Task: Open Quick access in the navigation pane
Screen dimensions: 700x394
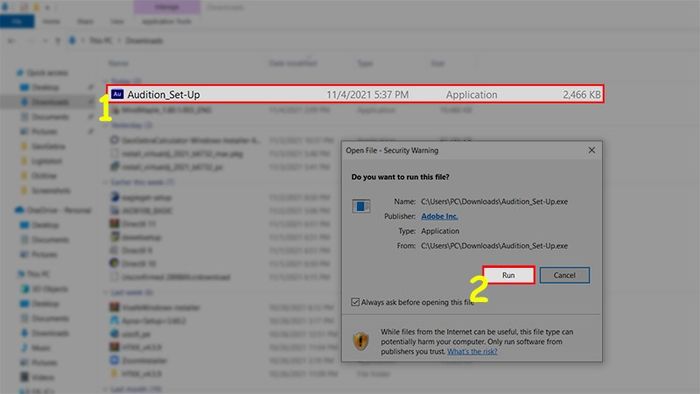Action: point(47,73)
